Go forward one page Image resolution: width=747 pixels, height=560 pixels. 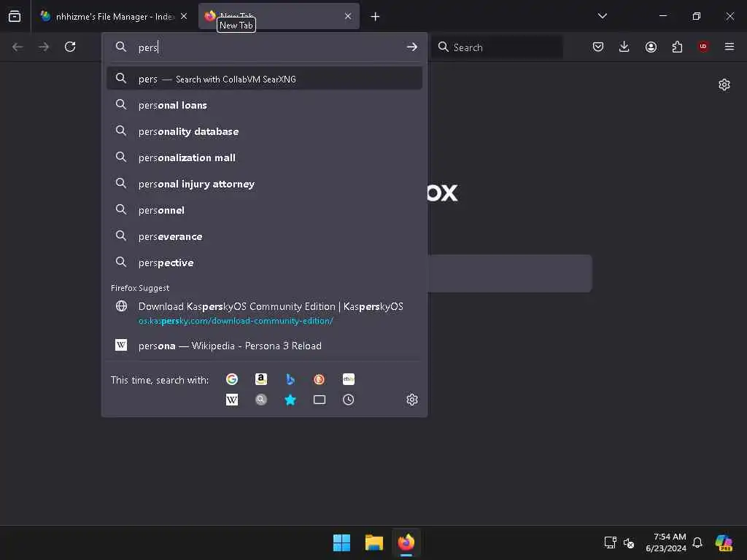44,47
